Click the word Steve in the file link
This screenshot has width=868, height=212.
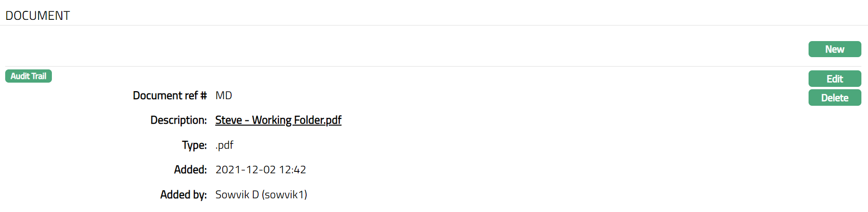point(229,120)
